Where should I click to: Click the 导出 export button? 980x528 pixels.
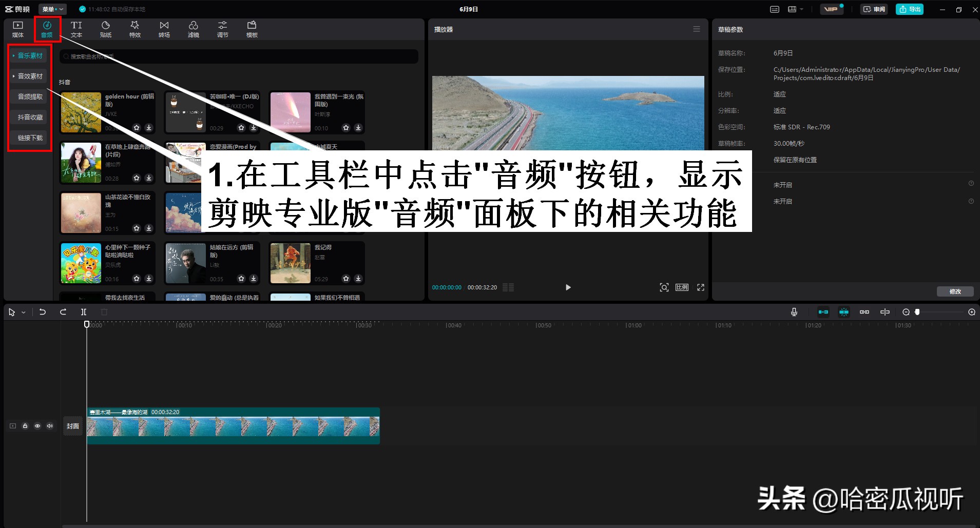909,9
